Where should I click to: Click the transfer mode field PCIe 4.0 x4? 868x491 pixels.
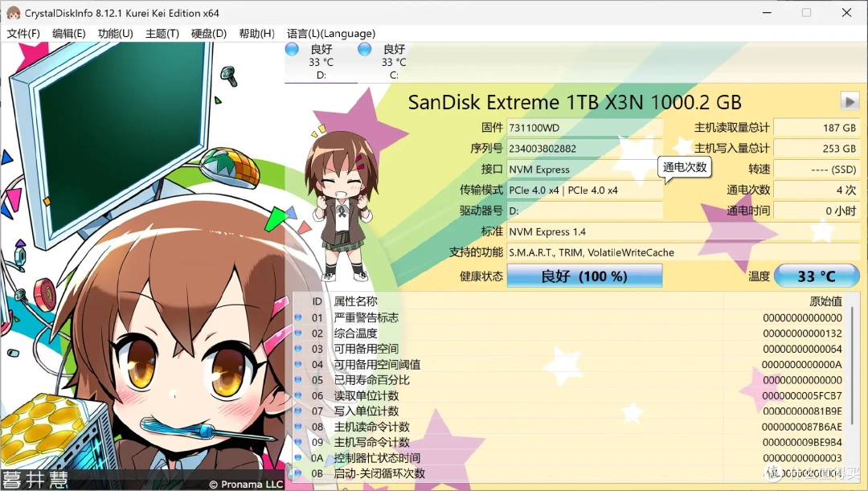[584, 190]
